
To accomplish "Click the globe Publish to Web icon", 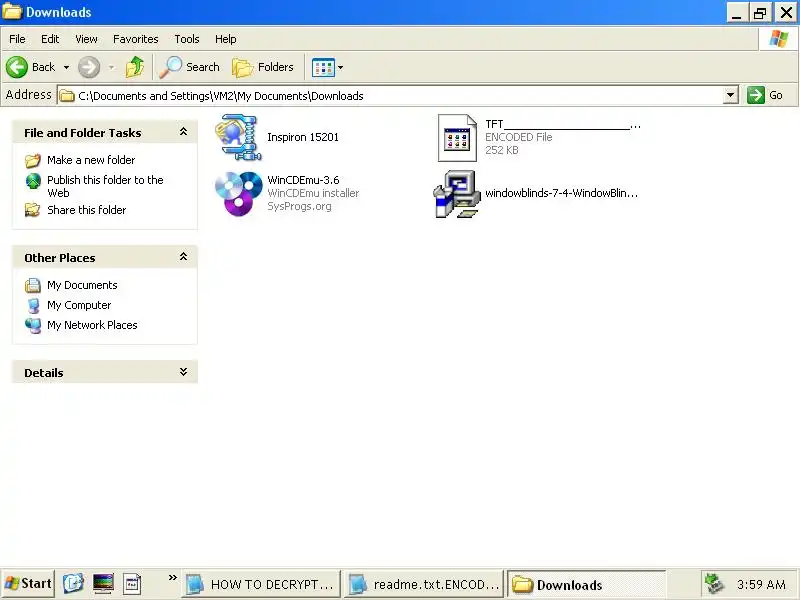I will (33, 181).
